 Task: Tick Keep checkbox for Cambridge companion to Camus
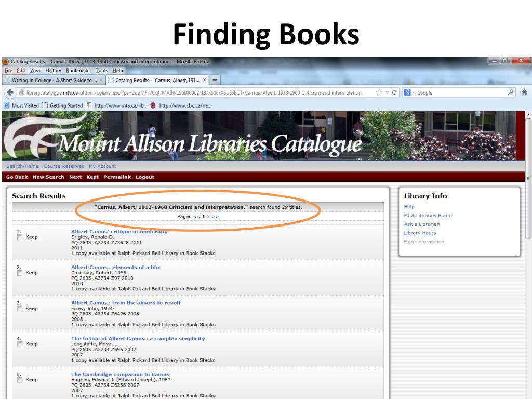pyautogui.click(x=20, y=380)
